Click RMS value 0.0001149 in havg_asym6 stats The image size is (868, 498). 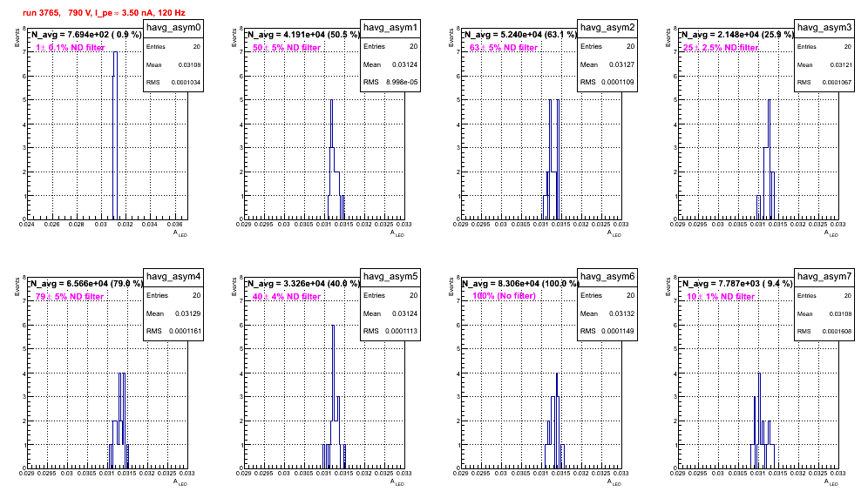pos(619,331)
